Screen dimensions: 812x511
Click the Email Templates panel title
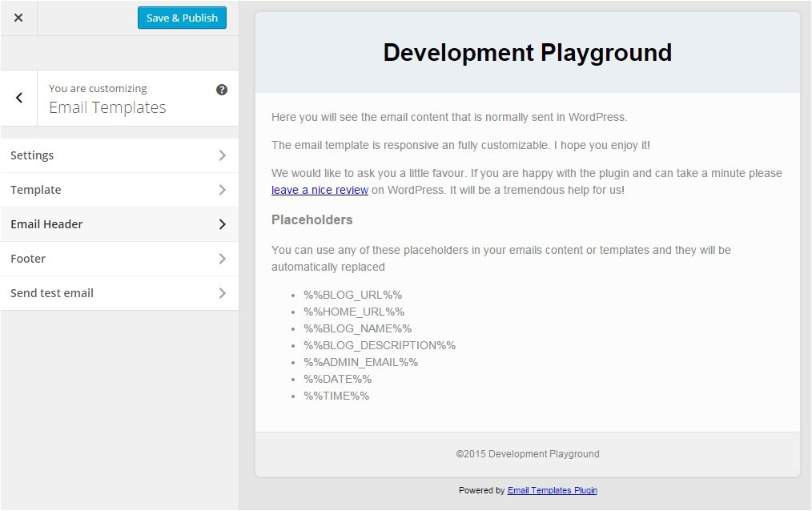[x=107, y=107]
